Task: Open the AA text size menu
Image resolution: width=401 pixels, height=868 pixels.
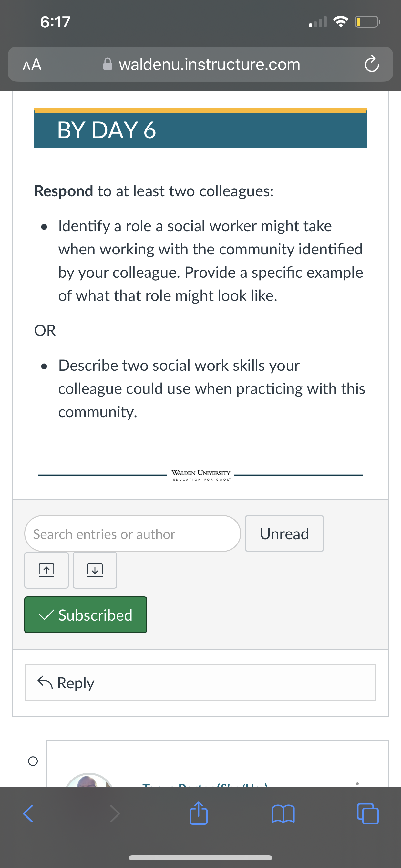Action: [x=32, y=64]
